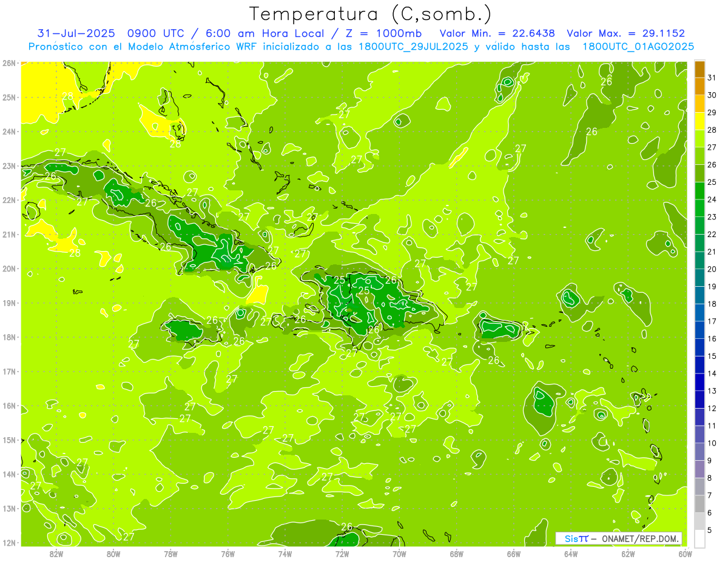Click the '72W' longitude axis label

point(342,554)
